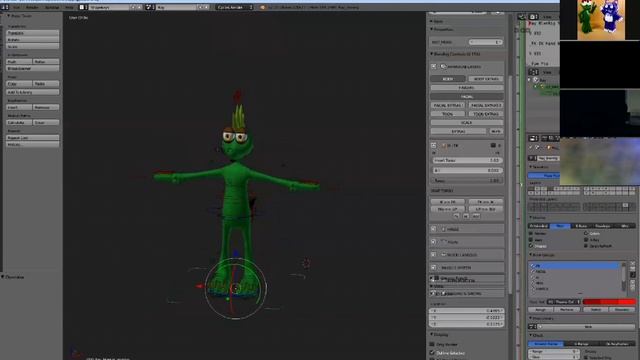
Task: Toggle the Delay Refresh checkbox
Action: (x=586, y=246)
